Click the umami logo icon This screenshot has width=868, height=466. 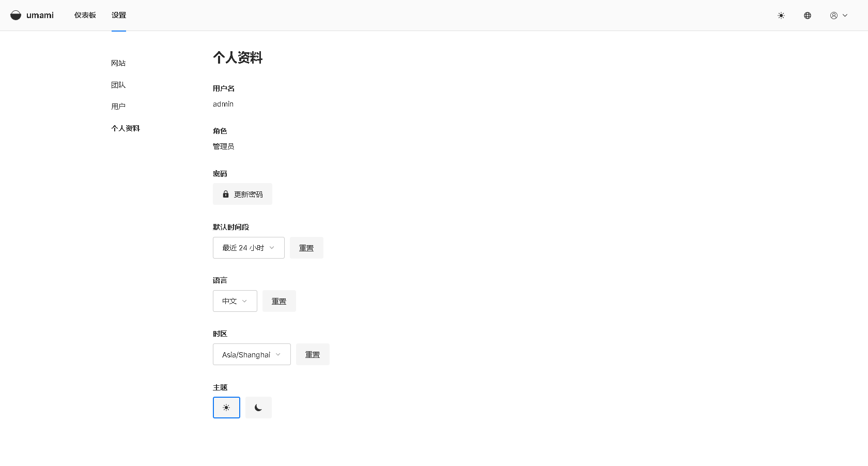[16, 16]
